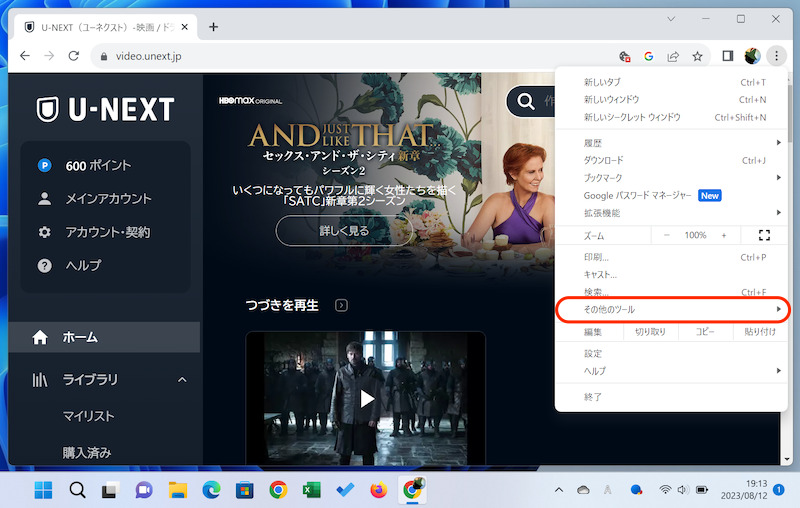
Task: Click the volume icon in system tray
Action: (x=683, y=490)
